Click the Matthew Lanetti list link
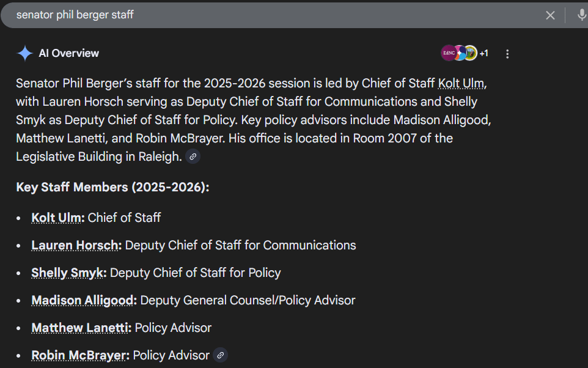This screenshot has height=368, width=588. pyautogui.click(x=81, y=328)
